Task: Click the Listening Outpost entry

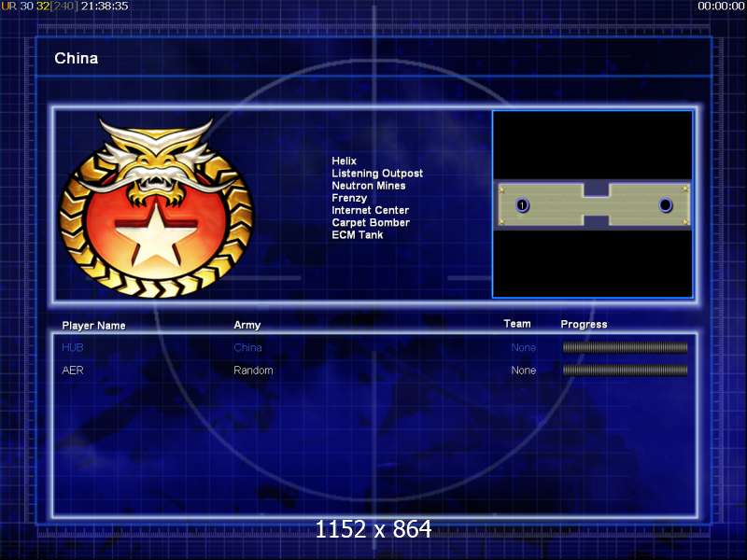Action: click(377, 174)
